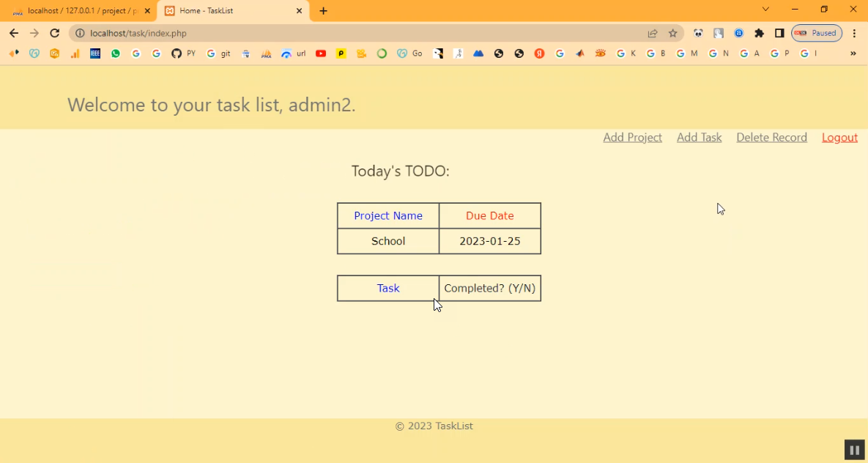Image resolution: width=868 pixels, height=463 pixels.
Task: Switch to the localhost phpMyAdmin tab
Action: tap(78, 11)
